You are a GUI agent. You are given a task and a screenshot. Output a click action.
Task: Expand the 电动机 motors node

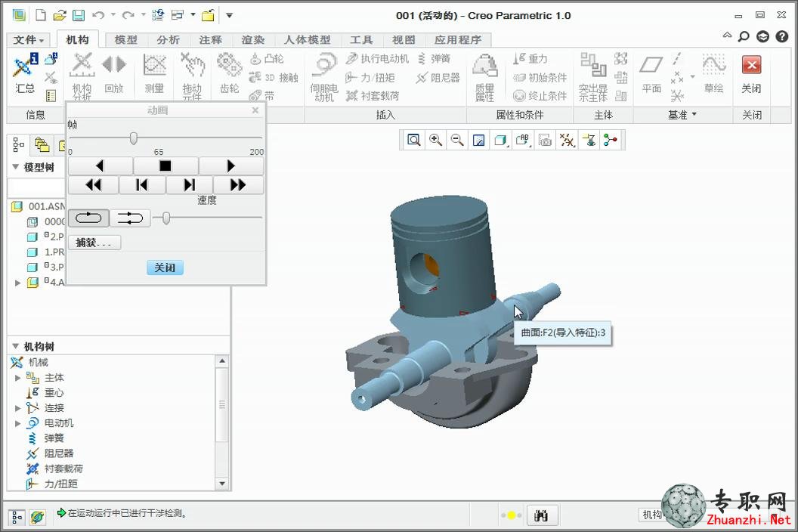coord(18,424)
